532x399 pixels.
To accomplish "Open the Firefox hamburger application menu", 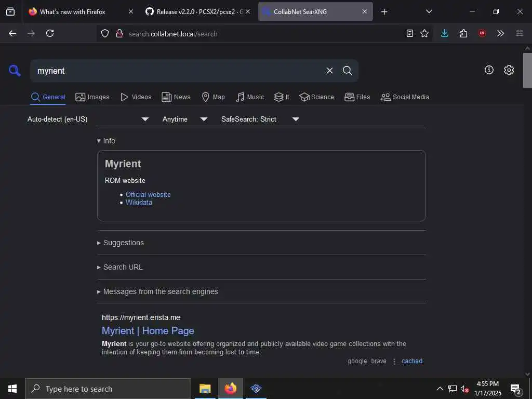I will coord(520,33).
